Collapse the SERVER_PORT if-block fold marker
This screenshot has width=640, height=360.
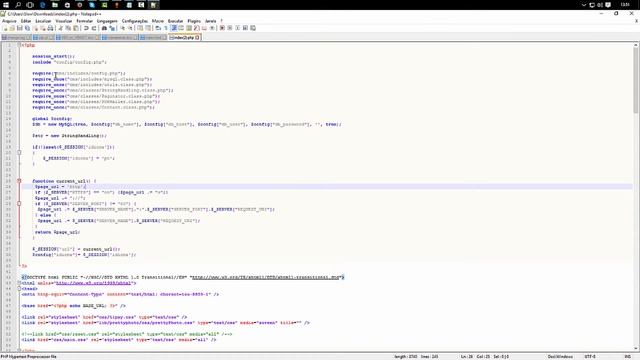[x=19, y=203]
